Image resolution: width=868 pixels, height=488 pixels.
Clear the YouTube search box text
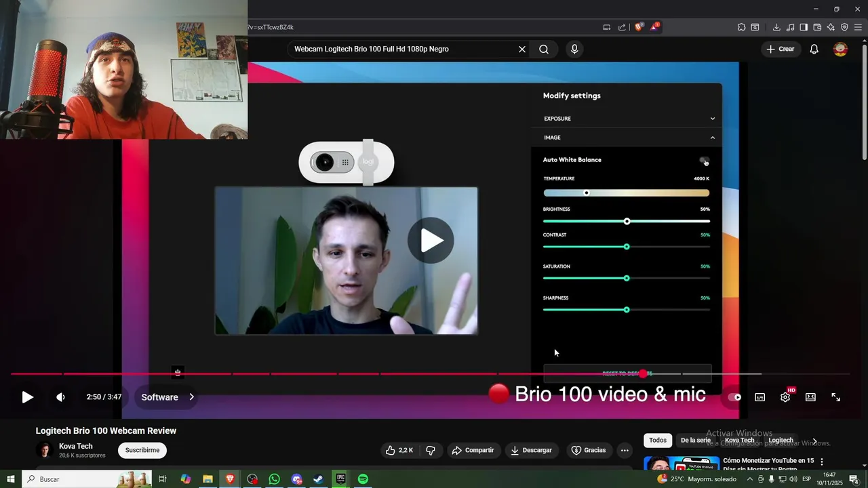click(x=522, y=49)
